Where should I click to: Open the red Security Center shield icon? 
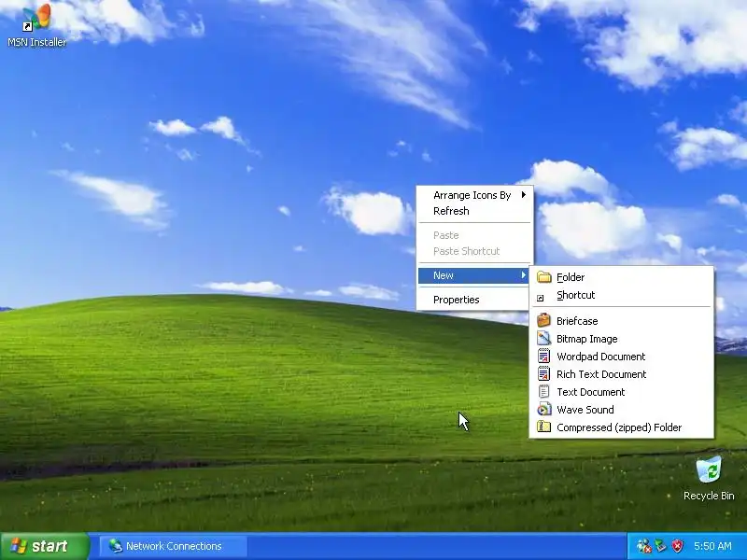pyautogui.click(x=677, y=546)
